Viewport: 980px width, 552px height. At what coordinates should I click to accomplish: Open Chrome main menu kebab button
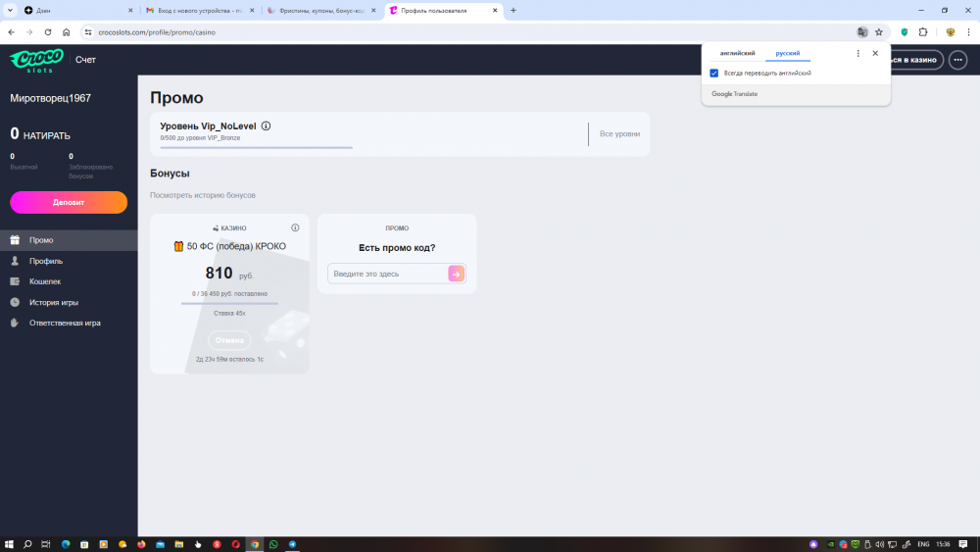coord(968,31)
